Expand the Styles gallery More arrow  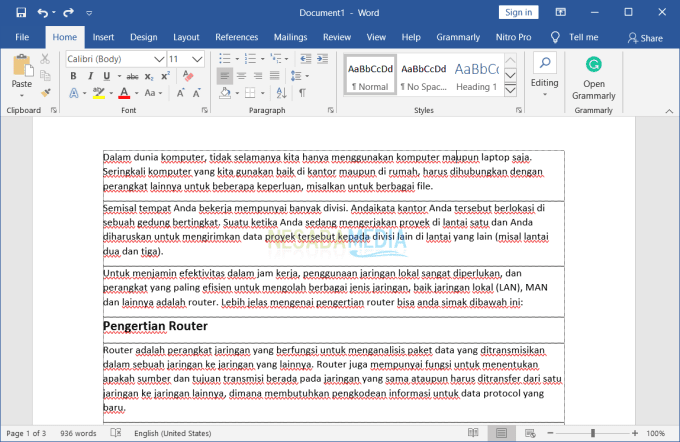[x=510, y=90]
